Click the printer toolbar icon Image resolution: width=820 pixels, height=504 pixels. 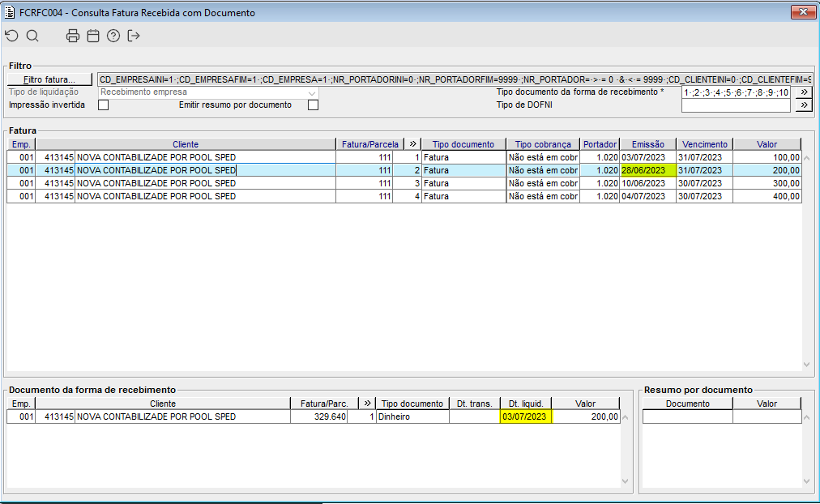point(73,36)
